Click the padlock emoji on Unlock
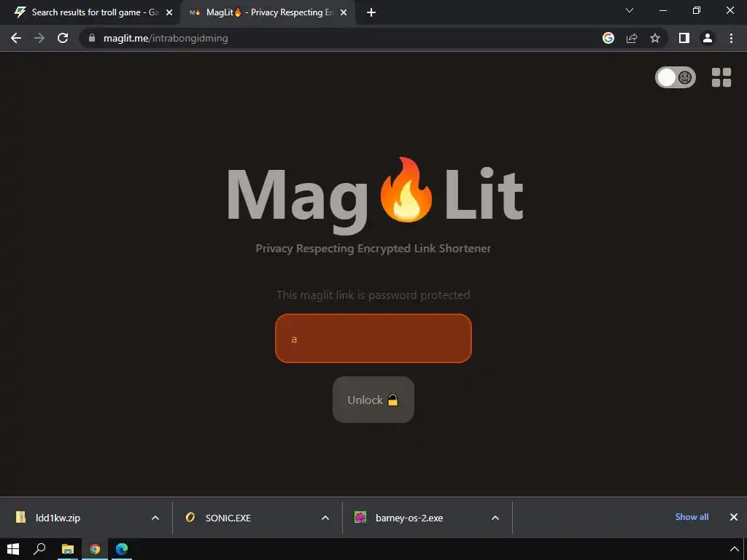747x560 pixels. [x=392, y=400]
